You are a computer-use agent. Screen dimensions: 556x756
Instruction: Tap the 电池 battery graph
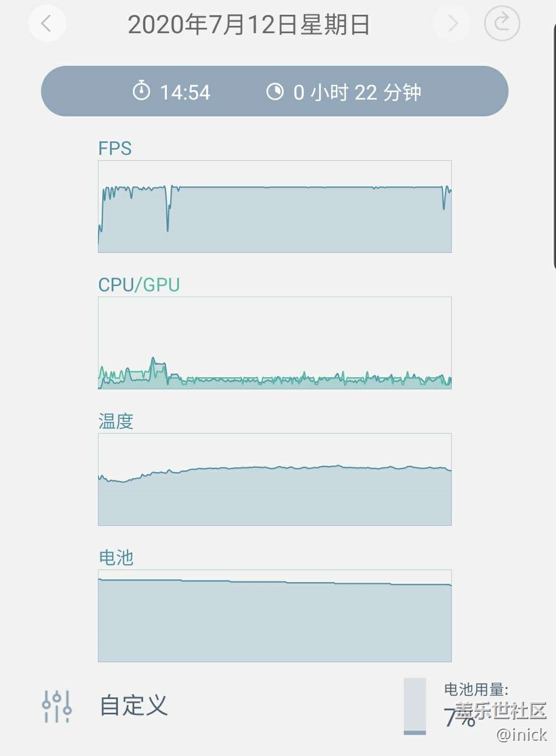[x=274, y=616]
